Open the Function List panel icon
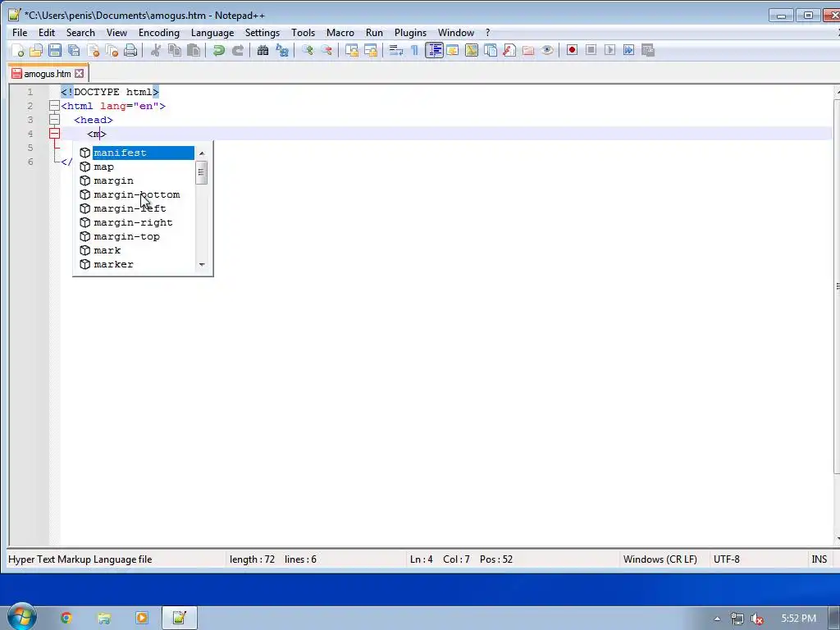Viewport: 840px width, 630px height. tap(509, 50)
